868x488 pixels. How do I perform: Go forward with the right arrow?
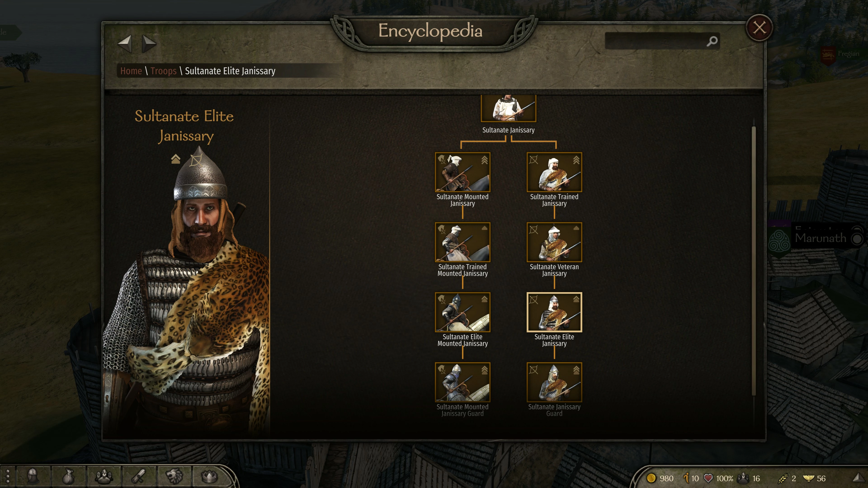click(149, 44)
